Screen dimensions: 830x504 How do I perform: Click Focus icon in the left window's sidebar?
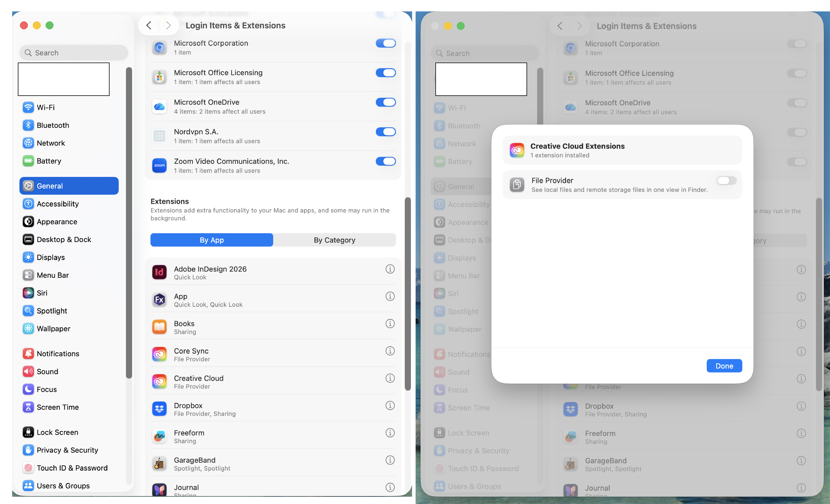click(x=28, y=389)
